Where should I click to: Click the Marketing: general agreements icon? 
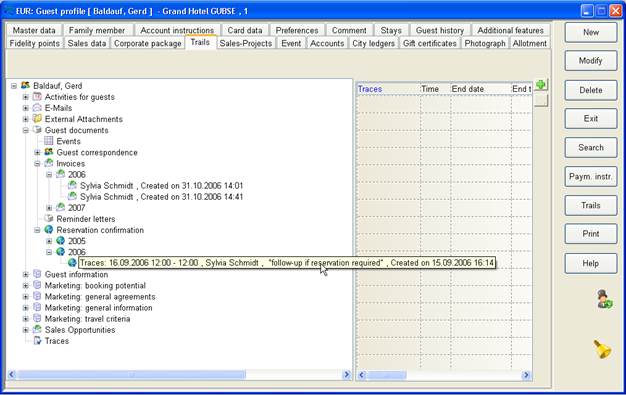coord(37,296)
